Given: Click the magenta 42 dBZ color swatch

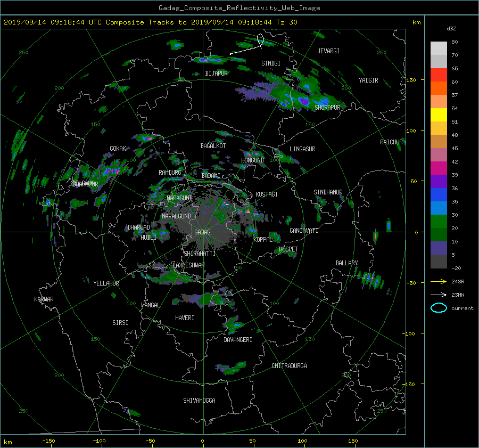Looking at the screenshot, I should click(x=439, y=168).
